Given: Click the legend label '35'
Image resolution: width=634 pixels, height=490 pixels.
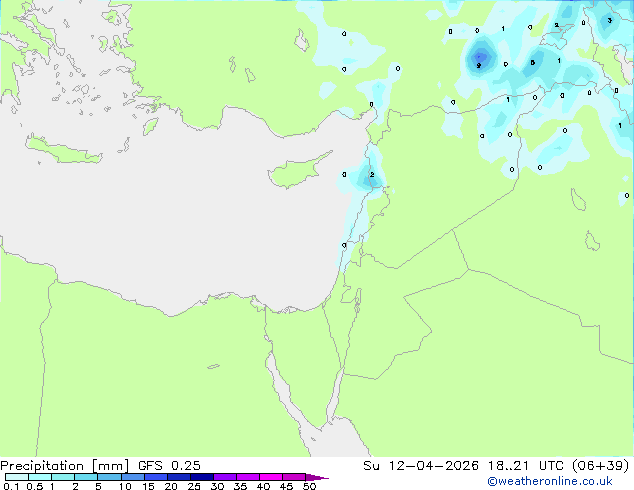Looking at the screenshot, I should [x=240, y=486].
